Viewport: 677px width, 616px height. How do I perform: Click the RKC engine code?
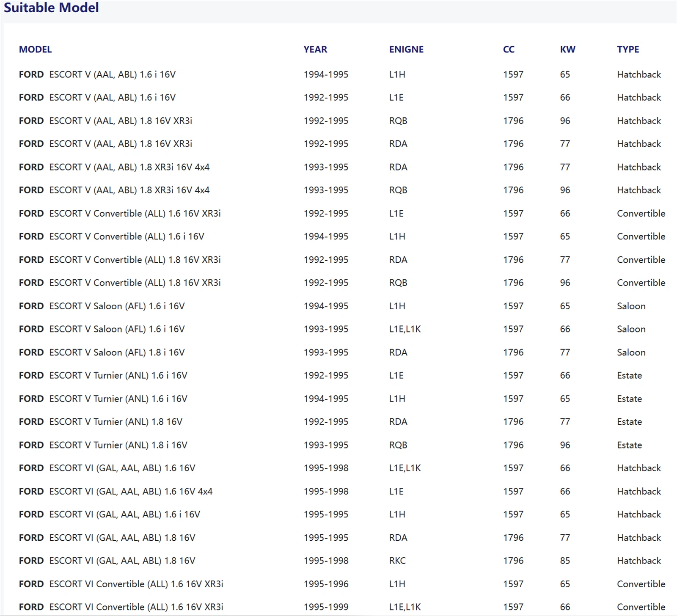tap(397, 561)
